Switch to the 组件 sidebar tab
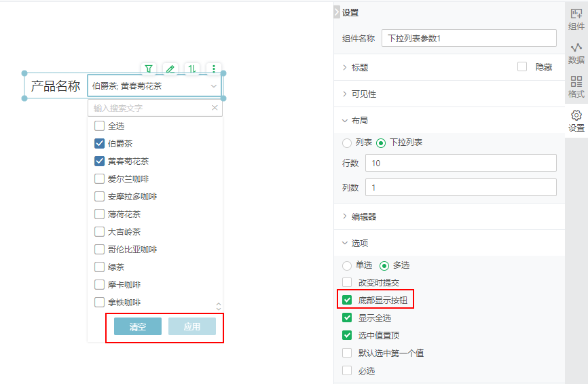The image size is (588, 384). [x=576, y=18]
